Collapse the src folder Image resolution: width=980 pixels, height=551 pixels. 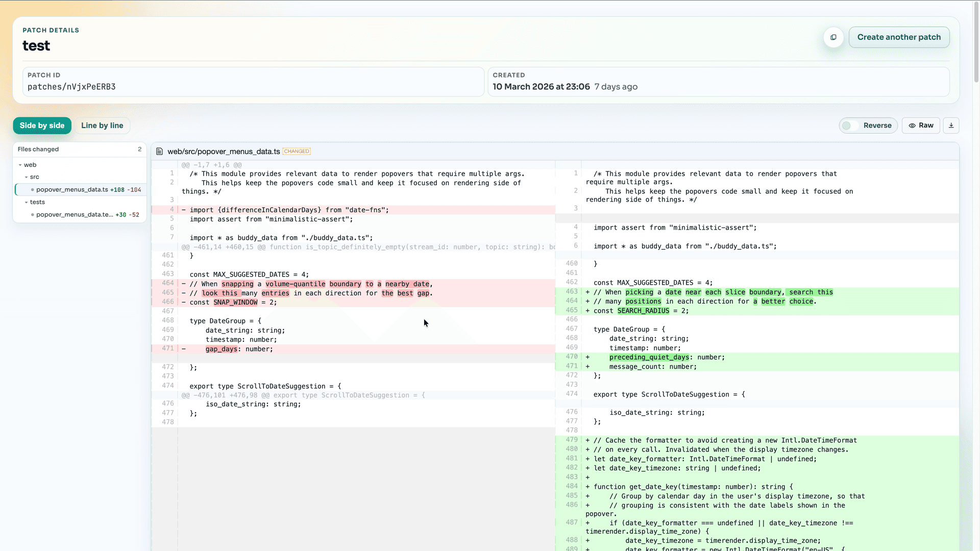point(27,177)
